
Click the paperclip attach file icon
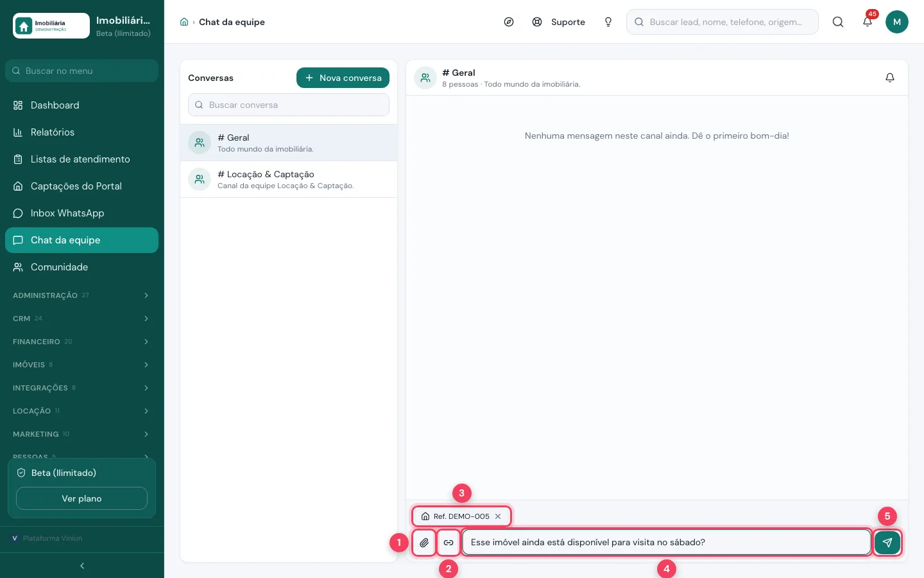point(424,543)
